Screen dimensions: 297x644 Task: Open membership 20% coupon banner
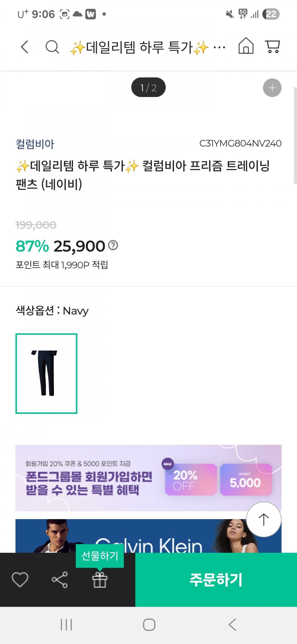coord(148,478)
